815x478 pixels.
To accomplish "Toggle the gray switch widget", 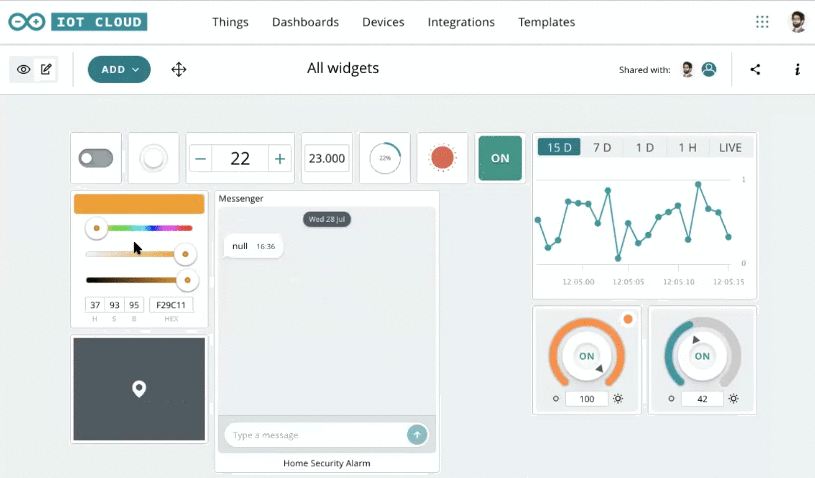I will [x=96, y=158].
